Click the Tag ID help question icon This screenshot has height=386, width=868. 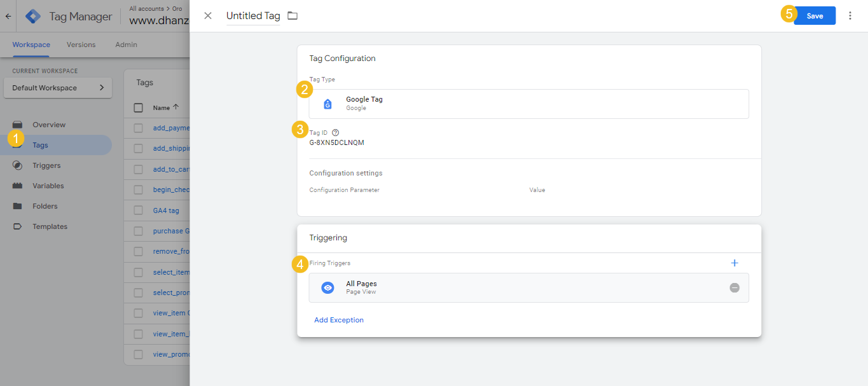pos(336,133)
